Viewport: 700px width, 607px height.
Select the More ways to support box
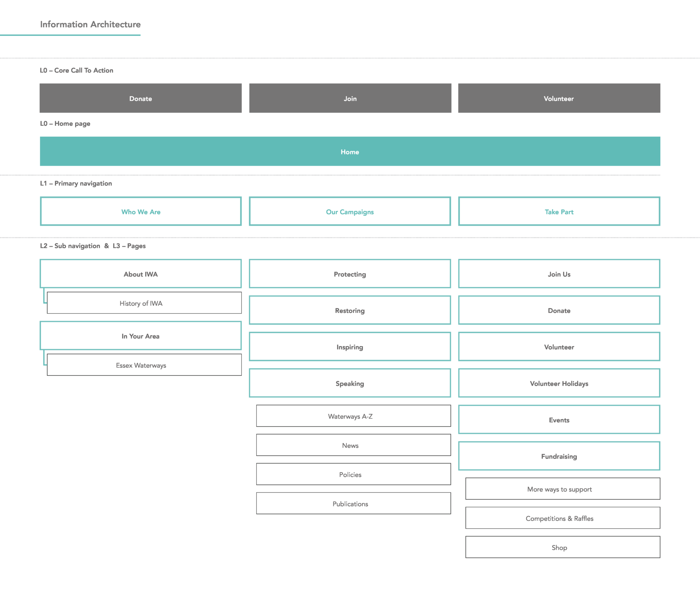pyautogui.click(x=563, y=489)
